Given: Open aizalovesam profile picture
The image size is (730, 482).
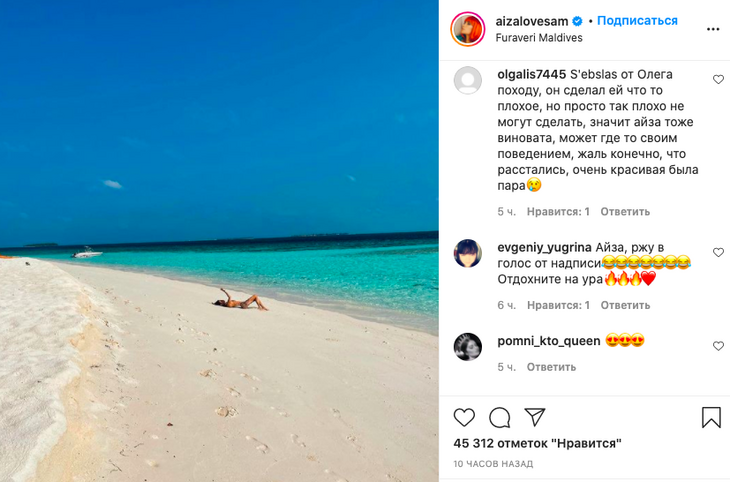Looking at the screenshot, I should tap(467, 29).
